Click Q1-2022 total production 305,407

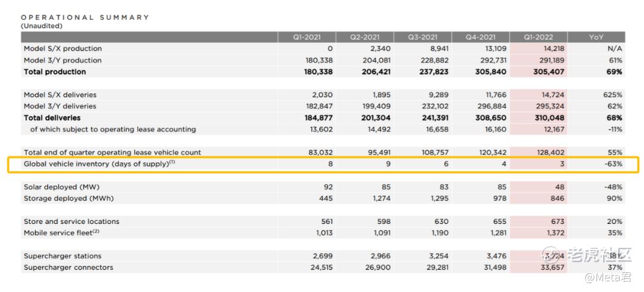click(549, 72)
